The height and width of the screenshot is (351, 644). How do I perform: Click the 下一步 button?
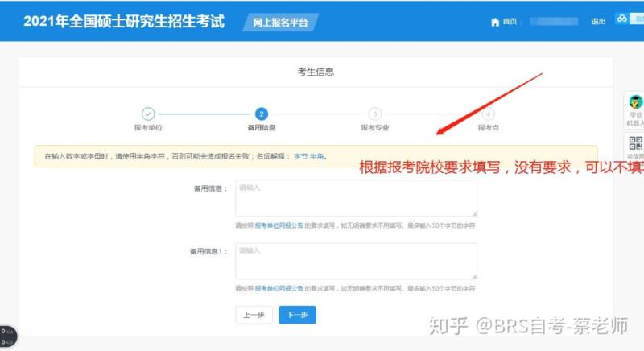[297, 315]
